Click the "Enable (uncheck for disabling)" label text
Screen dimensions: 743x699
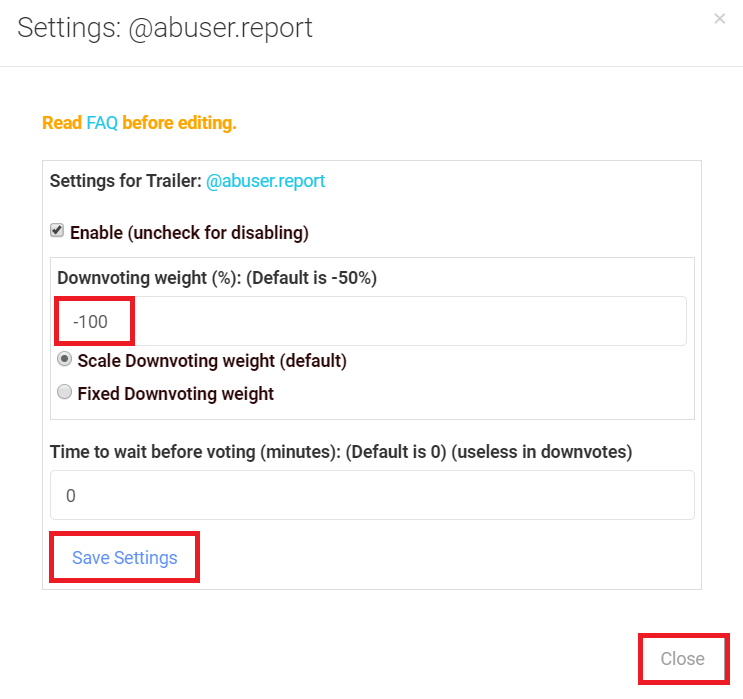click(189, 233)
